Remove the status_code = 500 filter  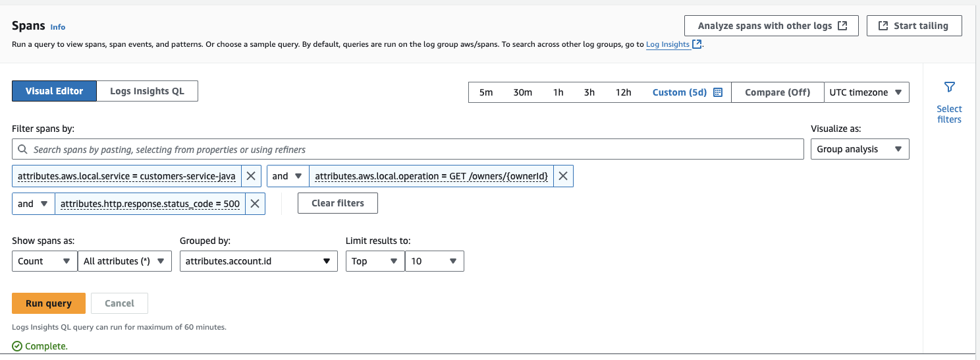tap(255, 204)
